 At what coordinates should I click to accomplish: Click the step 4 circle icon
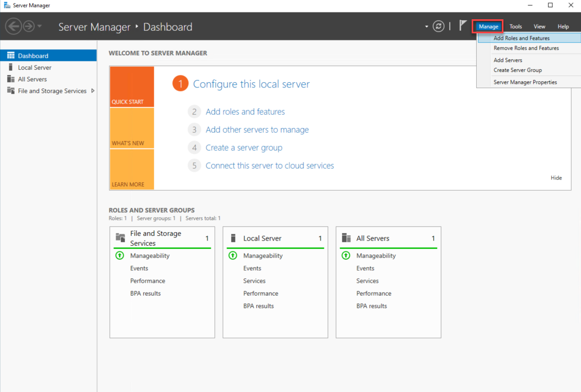point(194,147)
